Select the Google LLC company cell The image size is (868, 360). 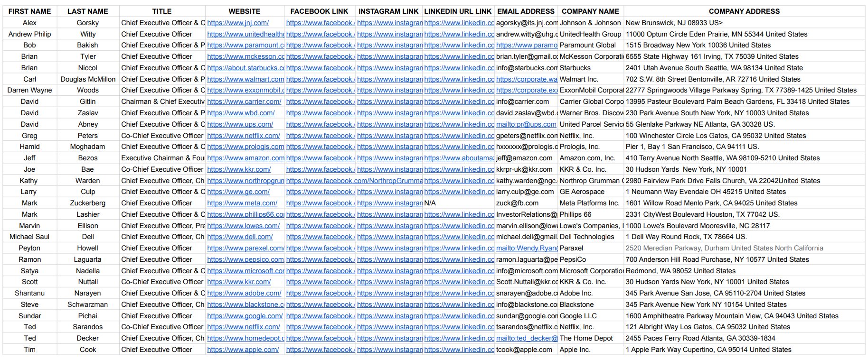point(591,316)
